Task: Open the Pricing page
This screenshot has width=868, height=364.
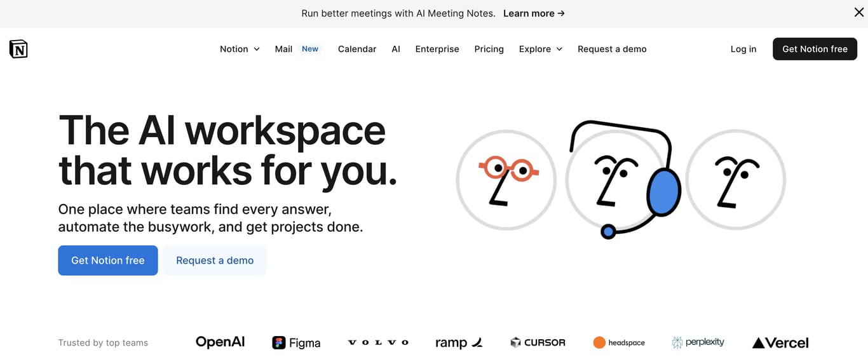Action: tap(489, 49)
